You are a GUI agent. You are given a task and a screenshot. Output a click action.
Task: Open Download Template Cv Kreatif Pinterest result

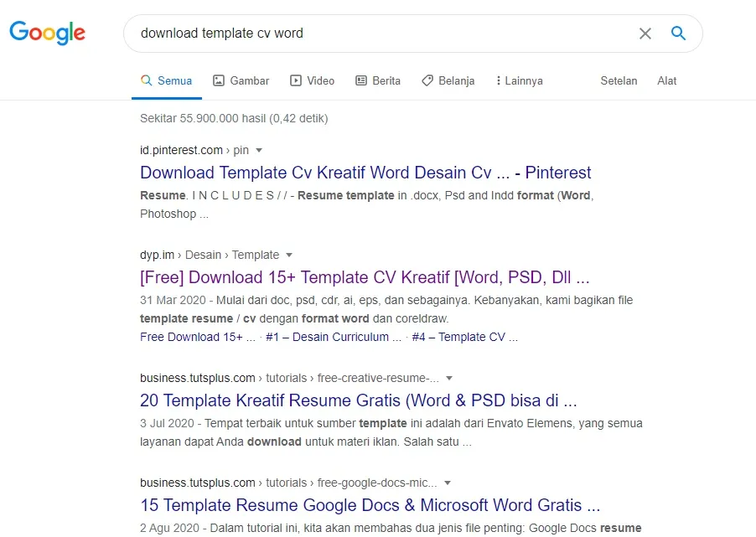tap(365, 173)
